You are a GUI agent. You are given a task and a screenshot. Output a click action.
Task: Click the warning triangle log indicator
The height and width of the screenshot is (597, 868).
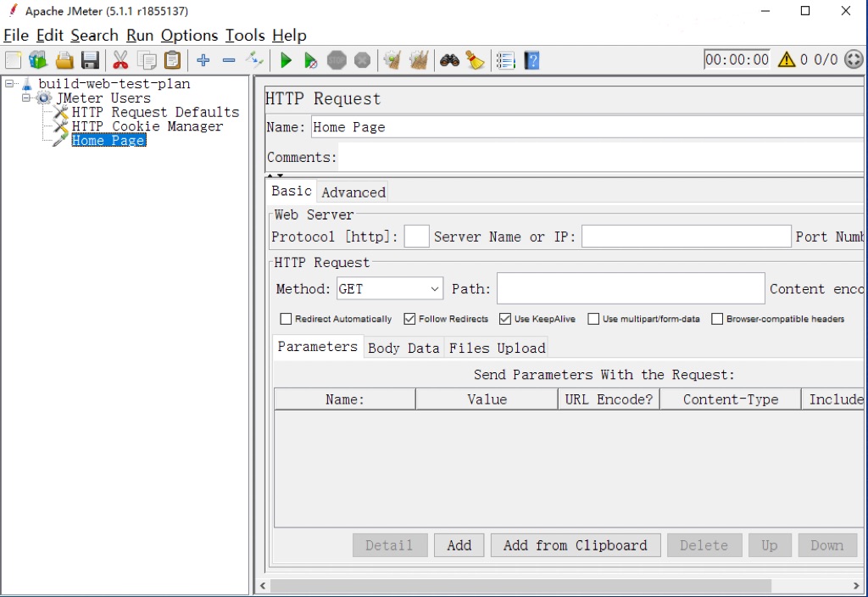click(x=786, y=59)
